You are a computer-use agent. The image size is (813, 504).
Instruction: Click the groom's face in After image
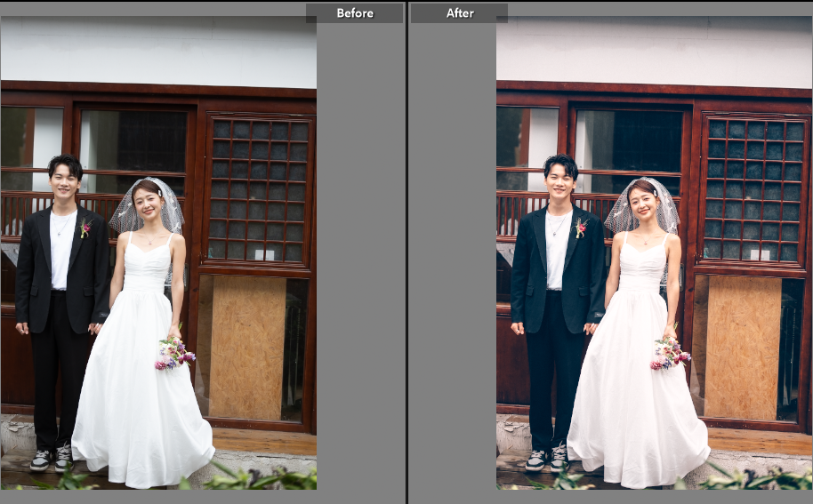[559, 180]
